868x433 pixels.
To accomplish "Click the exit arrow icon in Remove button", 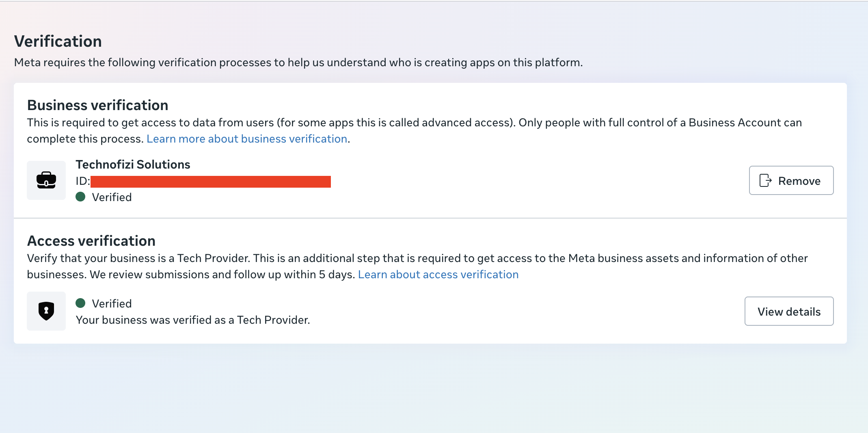I will coord(765,180).
